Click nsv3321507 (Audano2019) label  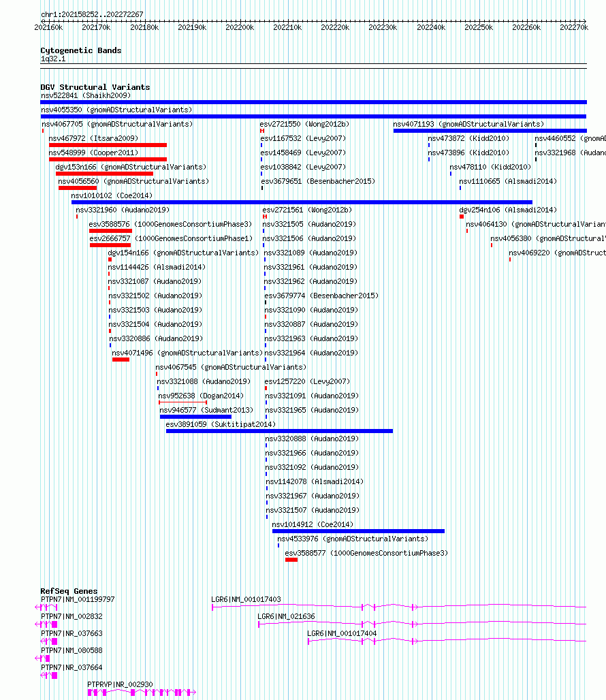tap(313, 510)
